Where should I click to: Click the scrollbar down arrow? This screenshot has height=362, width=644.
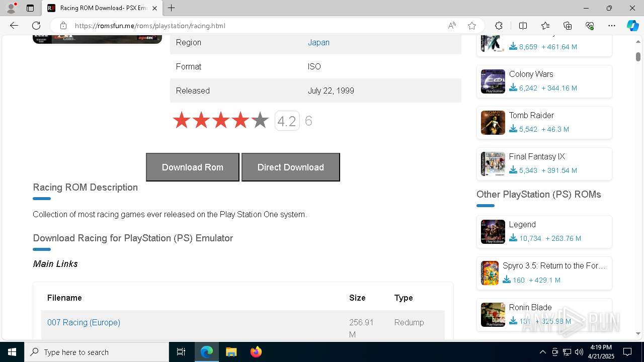click(x=638, y=333)
